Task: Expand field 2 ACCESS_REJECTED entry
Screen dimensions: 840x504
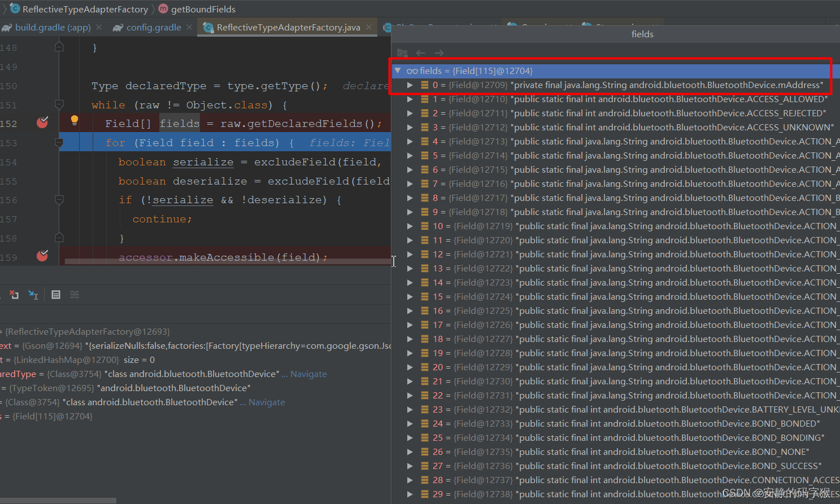Action: [x=410, y=113]
